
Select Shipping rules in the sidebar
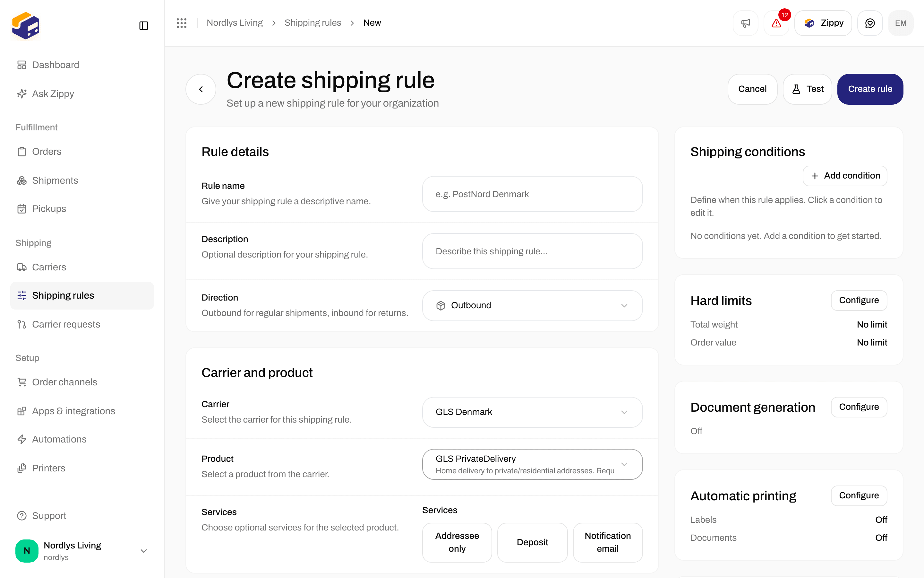point(82,295)
